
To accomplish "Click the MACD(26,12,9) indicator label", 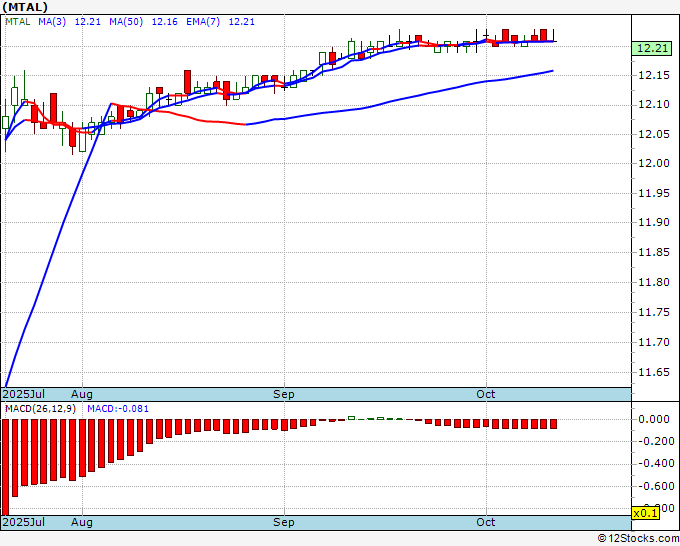I will click(40, 409).
